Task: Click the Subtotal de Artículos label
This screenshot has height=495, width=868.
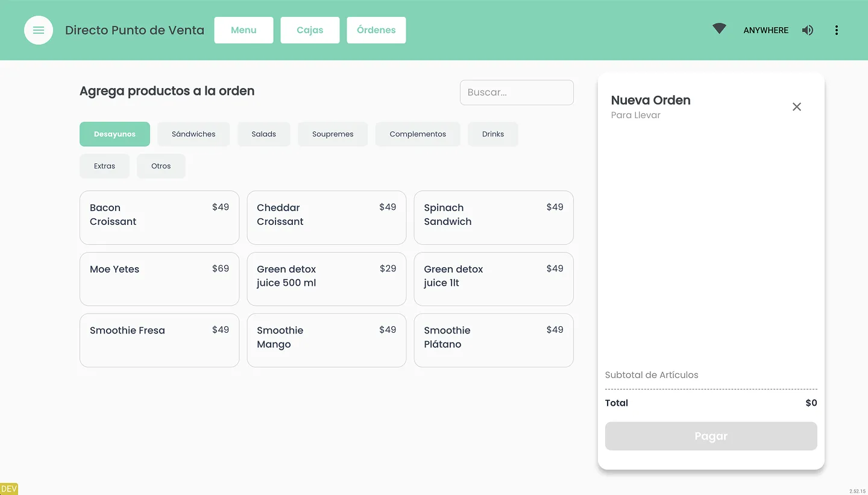Action: click(x=652, y=375)
